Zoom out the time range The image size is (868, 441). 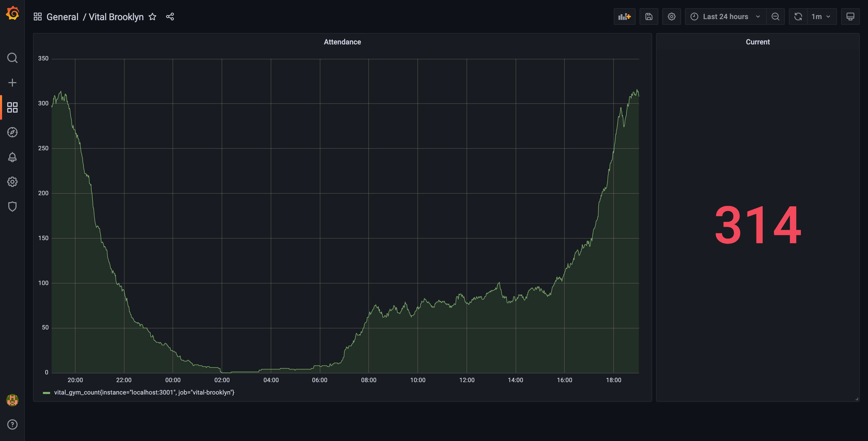(775, 16)
